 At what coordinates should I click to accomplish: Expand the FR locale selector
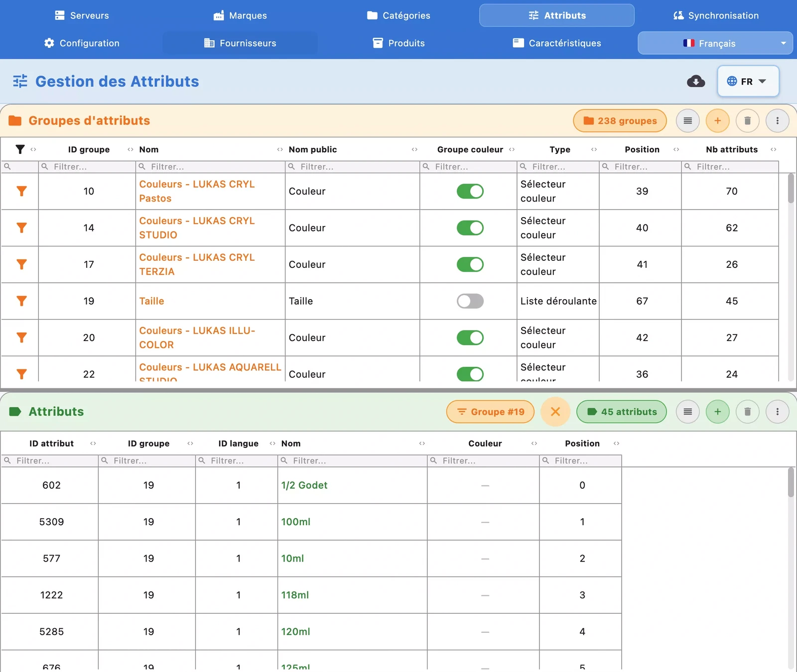pyautogui.click(x=748, y=81)
